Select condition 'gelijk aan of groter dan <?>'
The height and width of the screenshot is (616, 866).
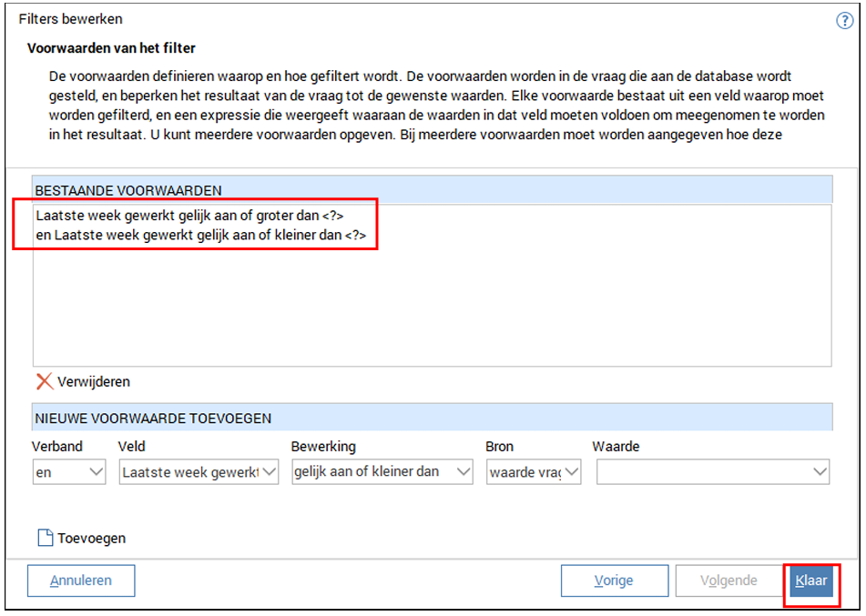[189, 216]
